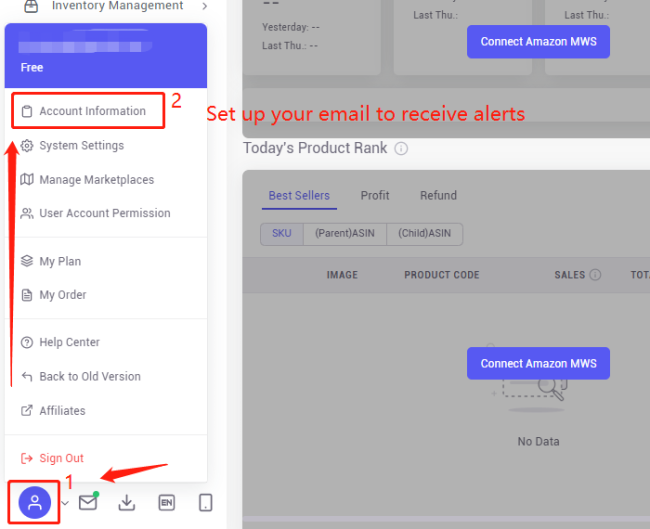The width and height of the screenshot is (650, 529).
Task: Click the Account Information clipboard icon
Action: 27,111
